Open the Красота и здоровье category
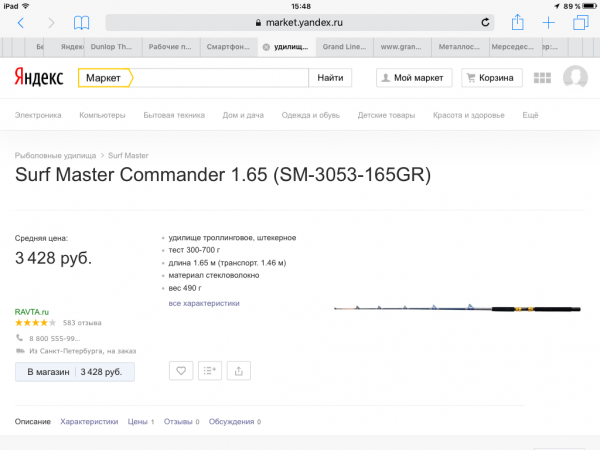This screenshot has width=600, height=450. 469,115
